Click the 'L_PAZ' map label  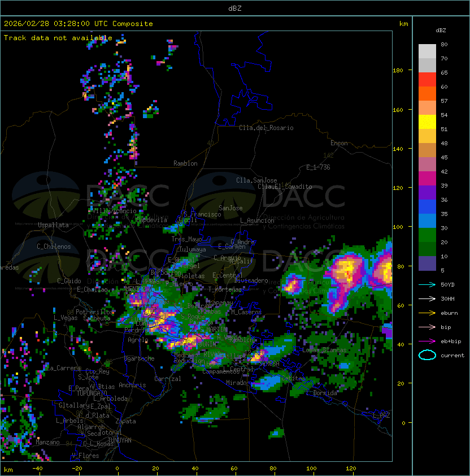coord(381,415)
